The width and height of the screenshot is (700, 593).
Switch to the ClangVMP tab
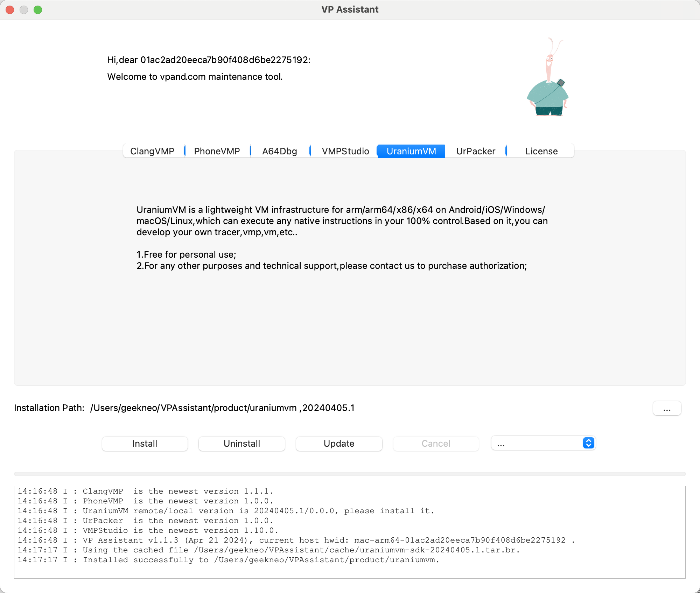tap(152, 151)
